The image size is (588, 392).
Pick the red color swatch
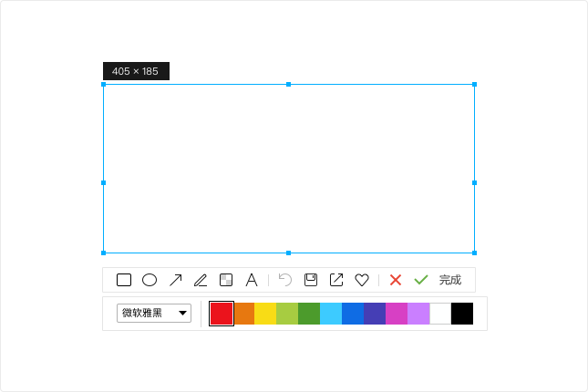pos(222,314)
